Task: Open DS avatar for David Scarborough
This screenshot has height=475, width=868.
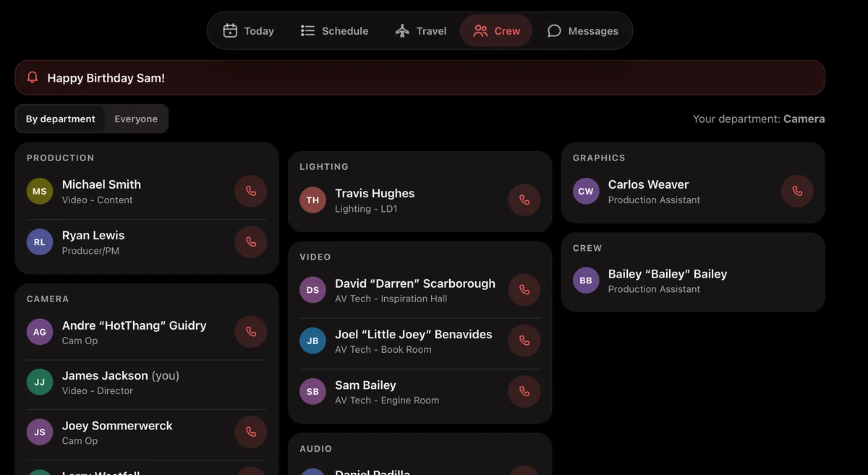Action: coord(312,291)
